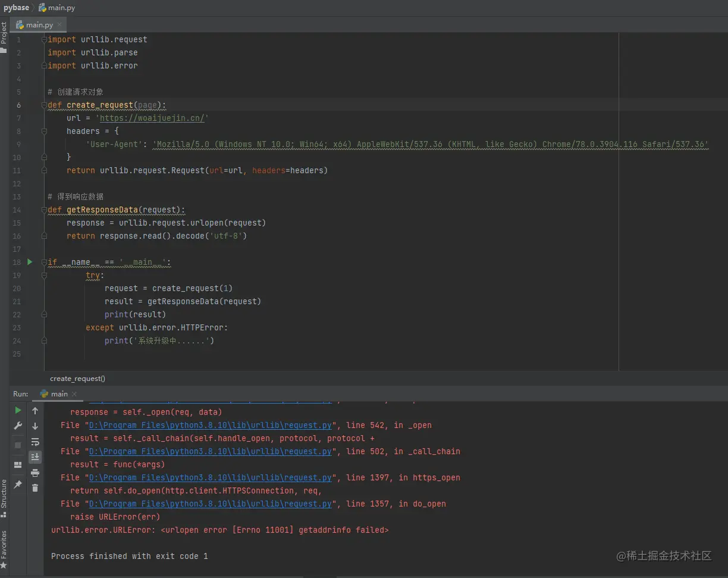Open request.py link for line 1397 in https_open
The image size is (728, 578).
[210, 477]
